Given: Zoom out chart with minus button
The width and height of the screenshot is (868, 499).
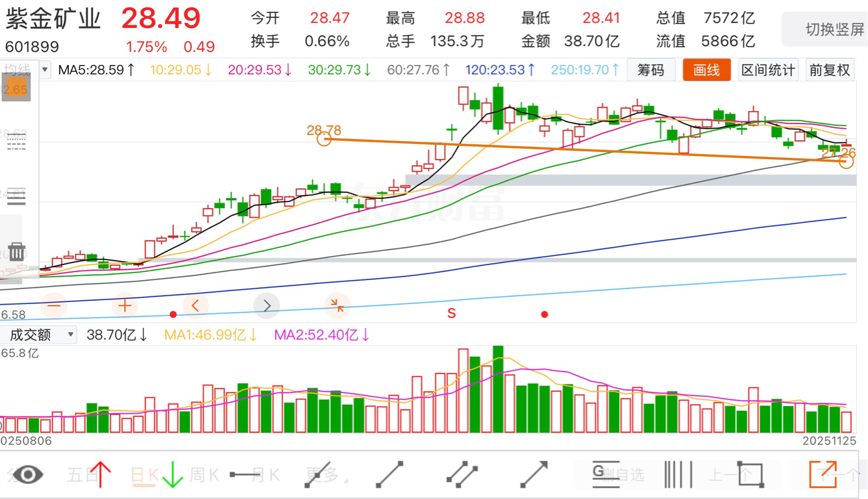Looking at the screenshot, I should tap(54, 305).
